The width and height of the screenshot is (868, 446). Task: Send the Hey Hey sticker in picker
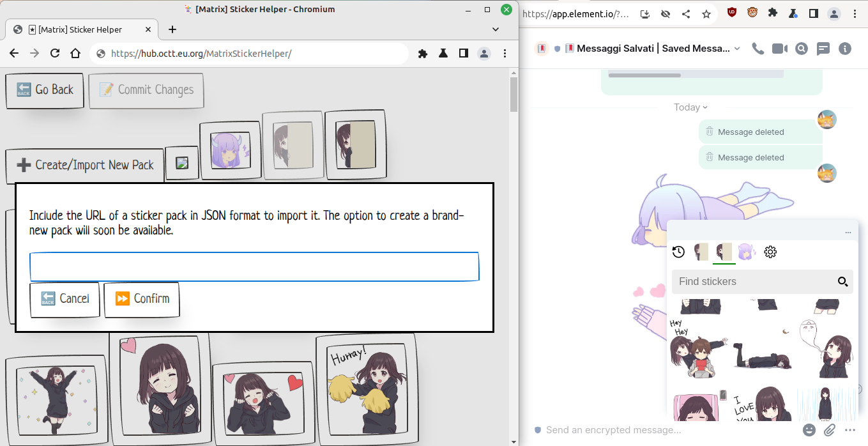coord(698,349)
